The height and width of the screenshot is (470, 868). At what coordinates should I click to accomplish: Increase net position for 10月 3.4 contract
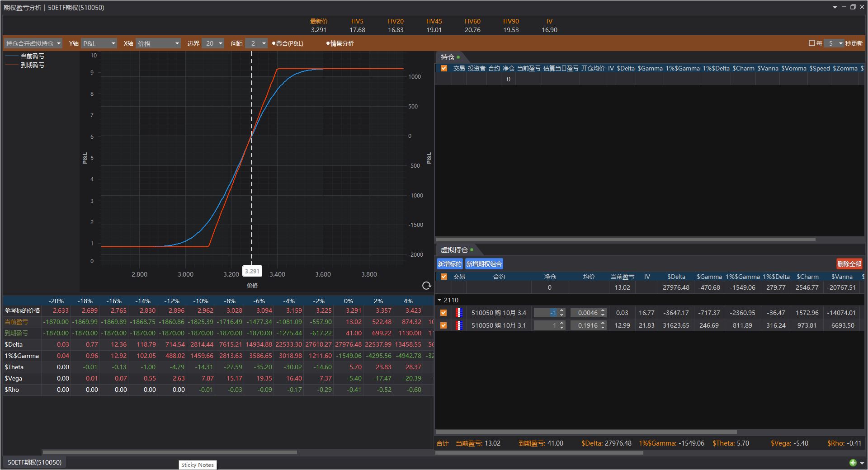(x=562, y=310)
